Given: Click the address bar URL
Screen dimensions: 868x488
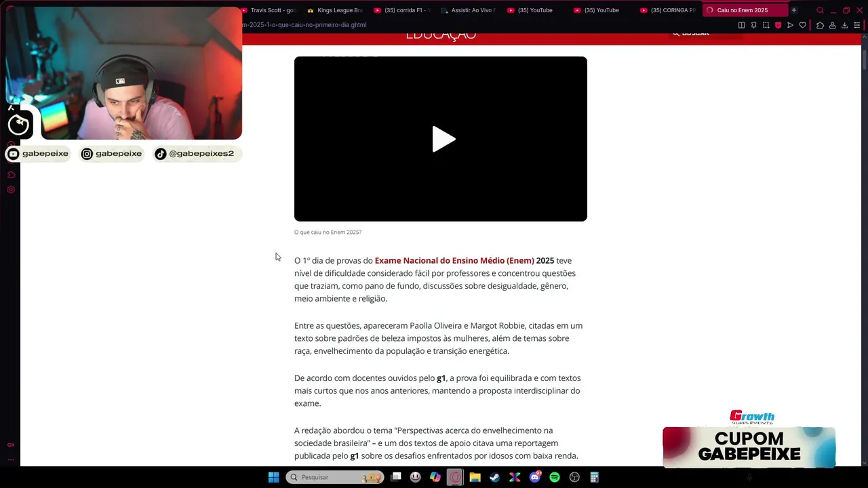Looking at the screenshot, I should click(305, 25).
